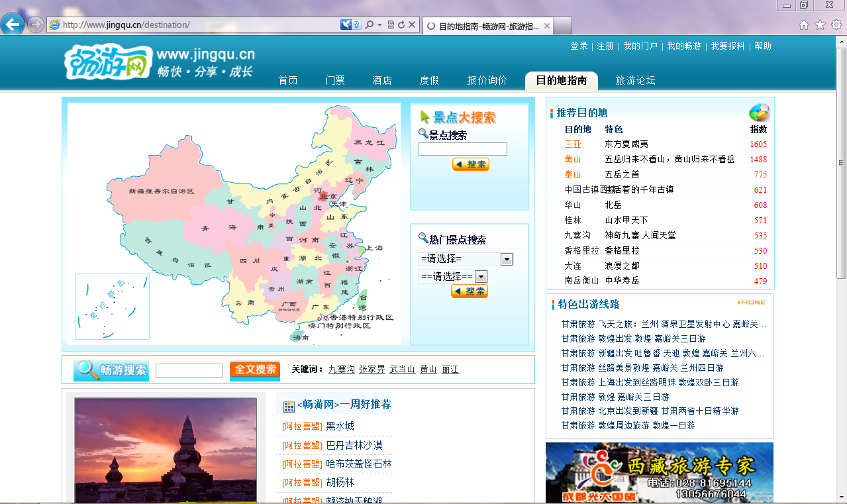The image size is (847, 504).
Task: Stop loading with the X icon in address bar
Action: tap(412, 25)
